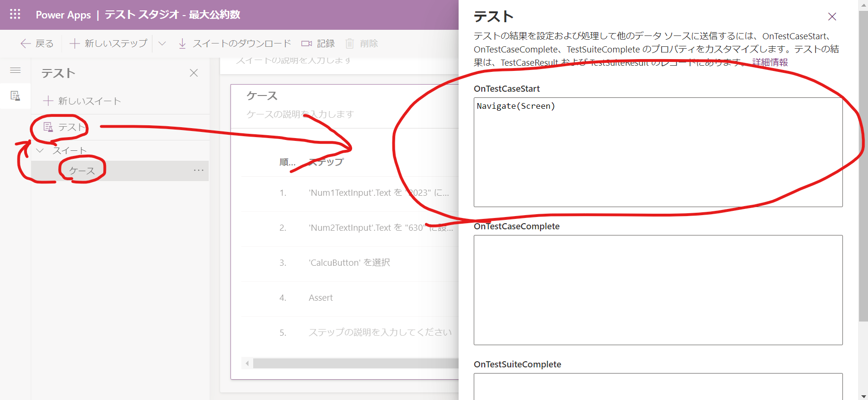Click the ステップ column header
The height and width of the screenshot is (400, 868).
[326, 162]
